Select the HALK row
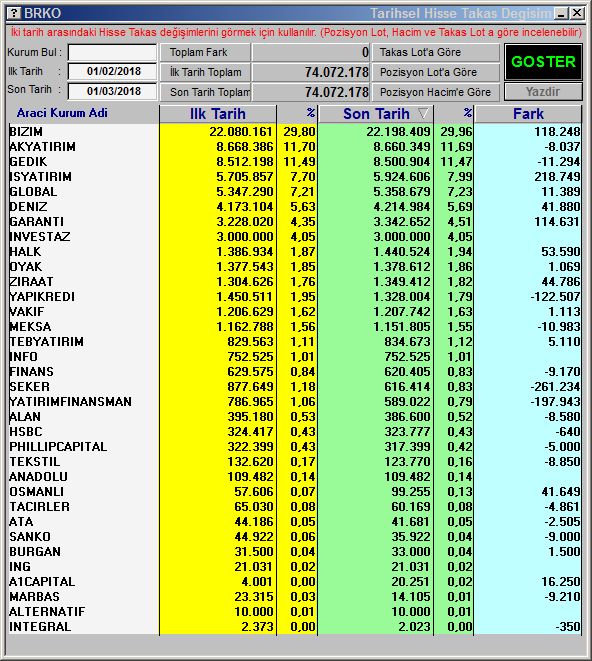This screenshot has width=592, height=661. tap(295, 252)
